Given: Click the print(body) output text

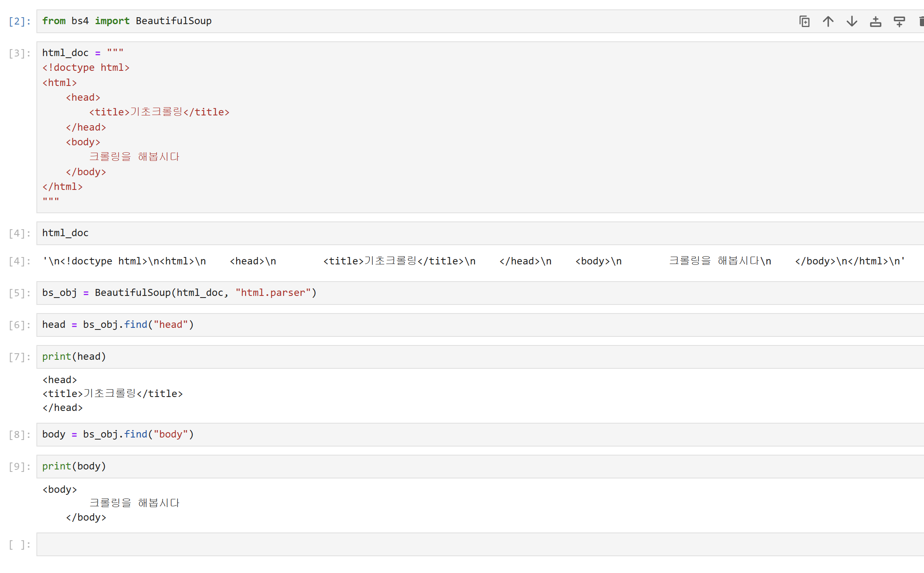Looking at the screenshot, I should (134, 503).
